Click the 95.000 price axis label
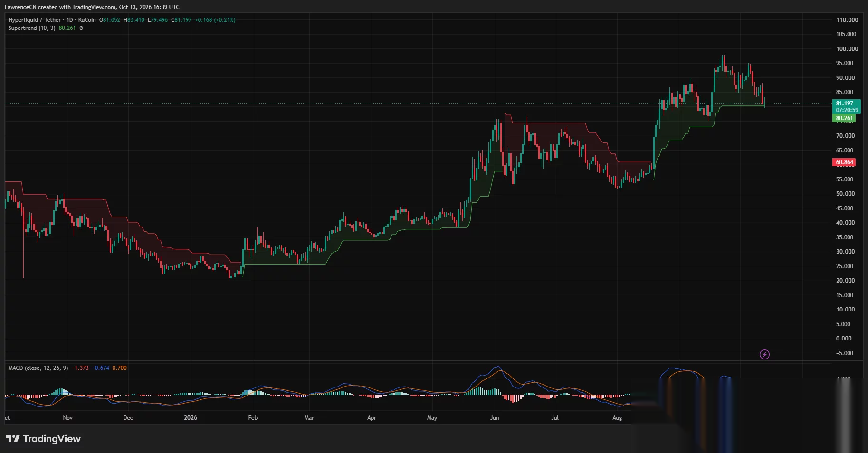 point(845,63)
